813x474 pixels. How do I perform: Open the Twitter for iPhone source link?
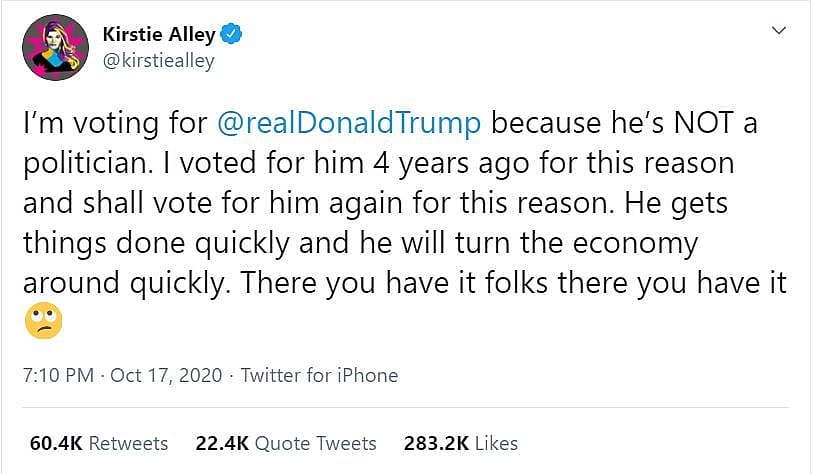pyautogui.click(x=320, y=376)
